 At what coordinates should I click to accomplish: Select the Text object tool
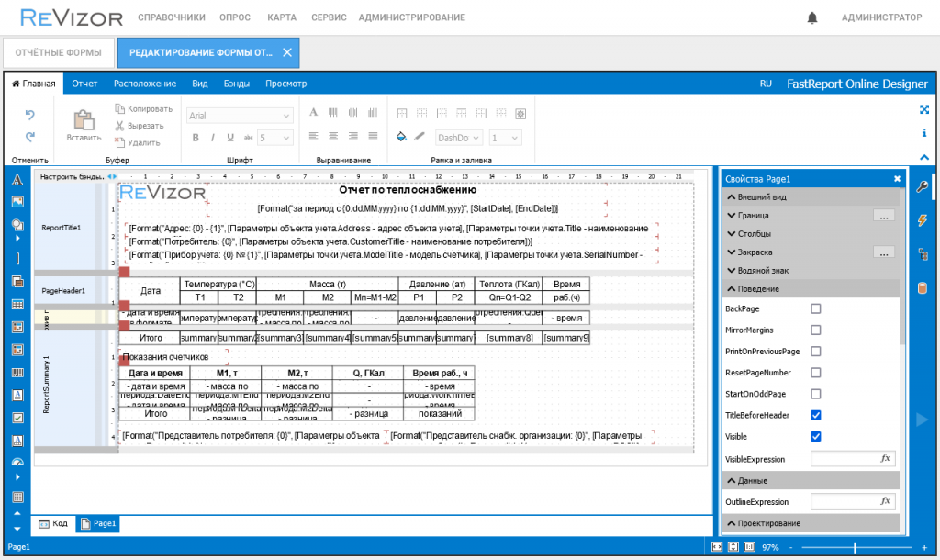point(17,179)
